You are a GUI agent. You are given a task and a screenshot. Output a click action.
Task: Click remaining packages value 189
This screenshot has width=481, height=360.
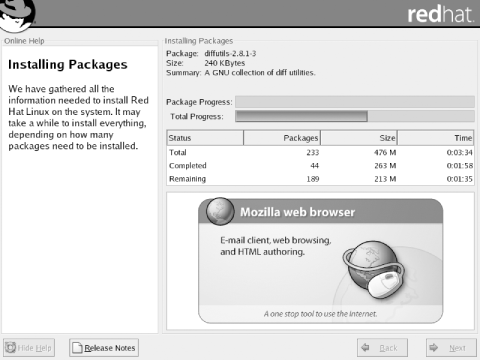[x=313, y=179]
